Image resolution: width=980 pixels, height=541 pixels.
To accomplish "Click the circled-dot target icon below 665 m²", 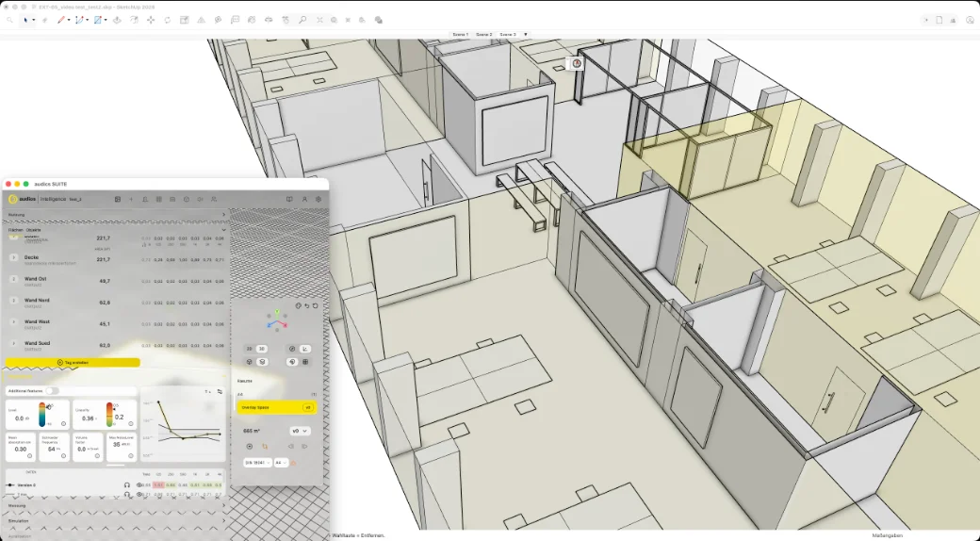I will (x=250, y=447).
